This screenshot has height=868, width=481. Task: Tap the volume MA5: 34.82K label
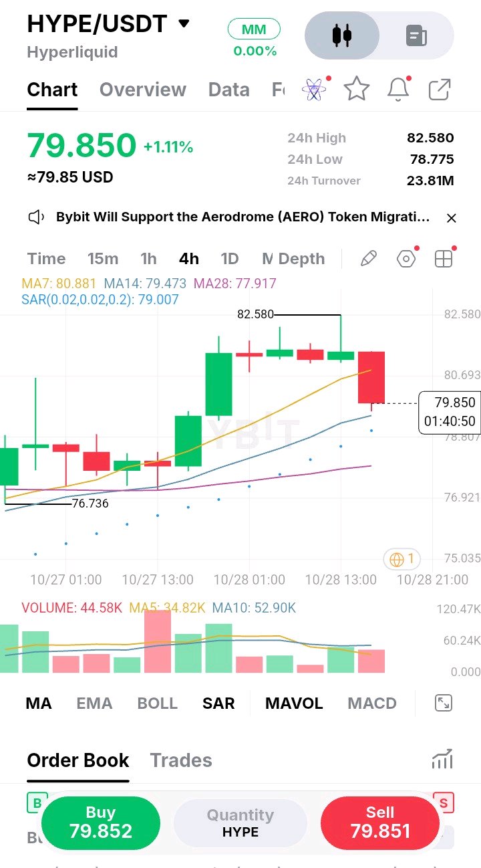click(x=167, y=608)
